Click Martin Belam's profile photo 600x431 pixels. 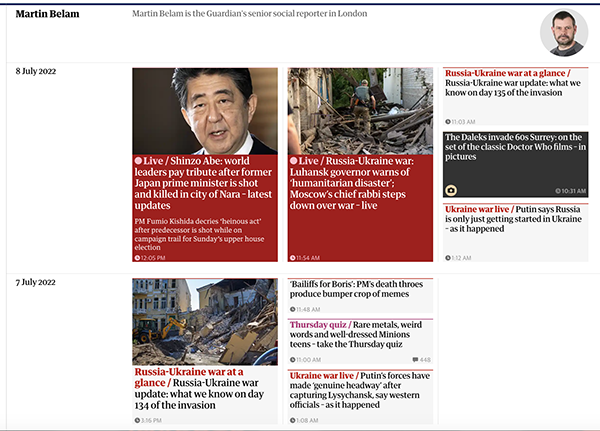tap(564, 33)
